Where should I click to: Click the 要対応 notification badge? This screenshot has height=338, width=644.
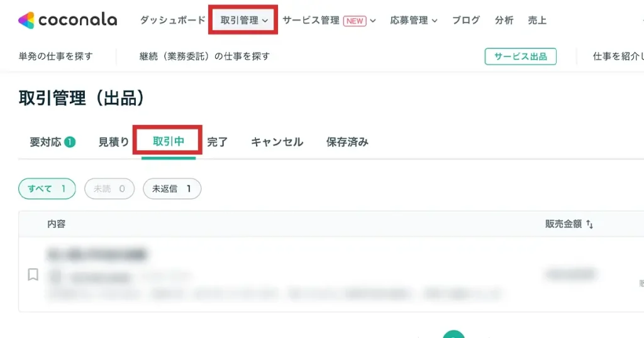point(70,142)
